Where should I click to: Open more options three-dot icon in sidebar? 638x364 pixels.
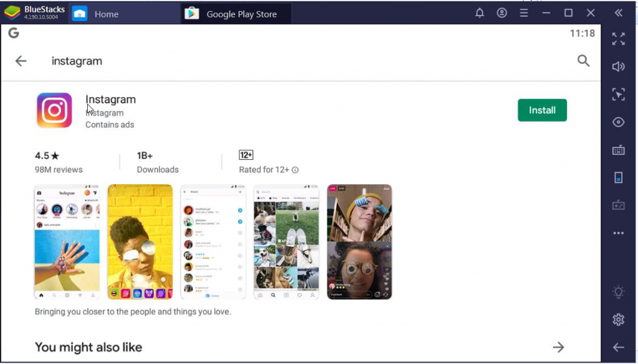(x=619, y=233)
